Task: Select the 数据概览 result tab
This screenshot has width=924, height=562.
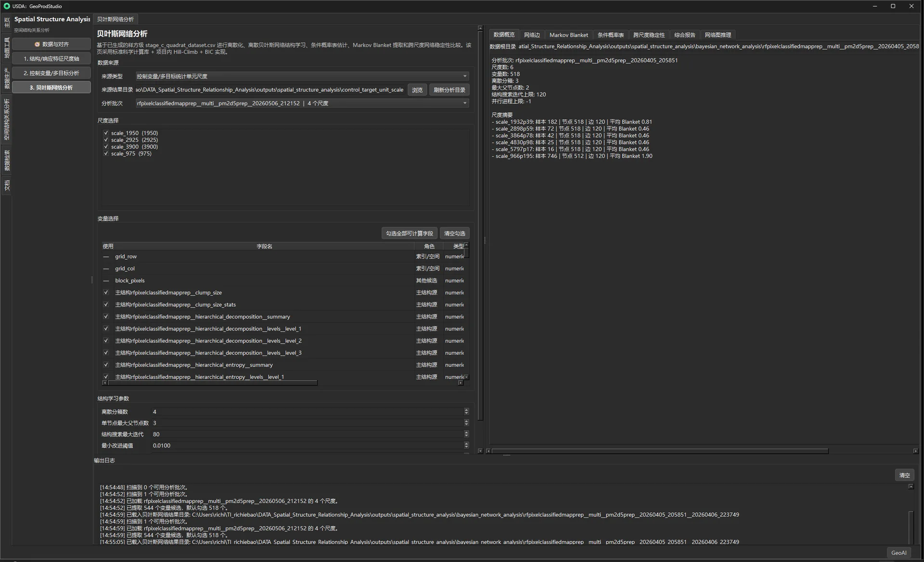Action: [504, 35]
